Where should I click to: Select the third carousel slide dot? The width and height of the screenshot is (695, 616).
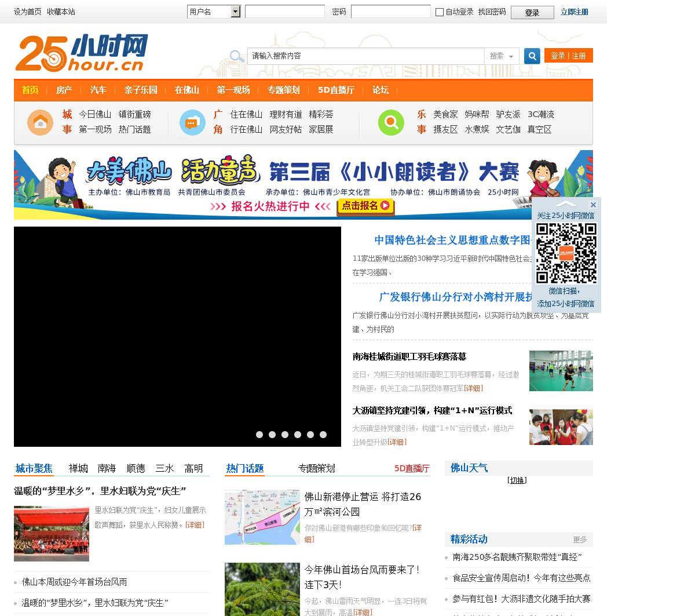point(285,435)
